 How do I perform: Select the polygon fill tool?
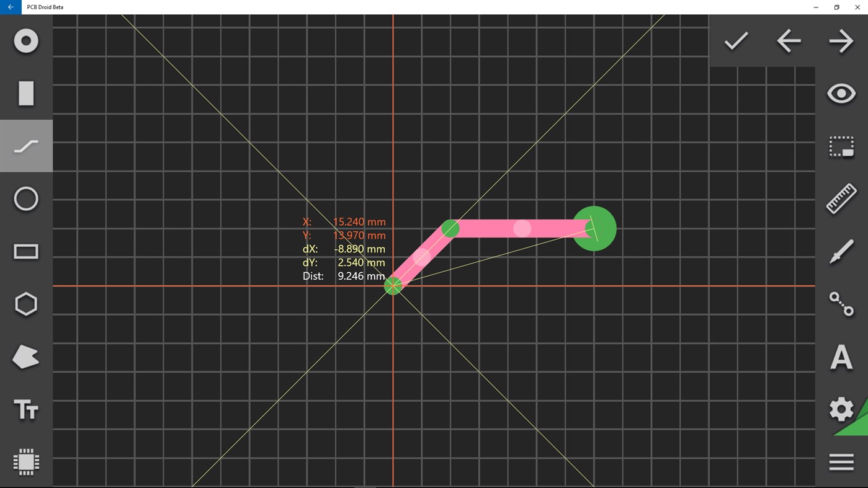click(25, 357)
